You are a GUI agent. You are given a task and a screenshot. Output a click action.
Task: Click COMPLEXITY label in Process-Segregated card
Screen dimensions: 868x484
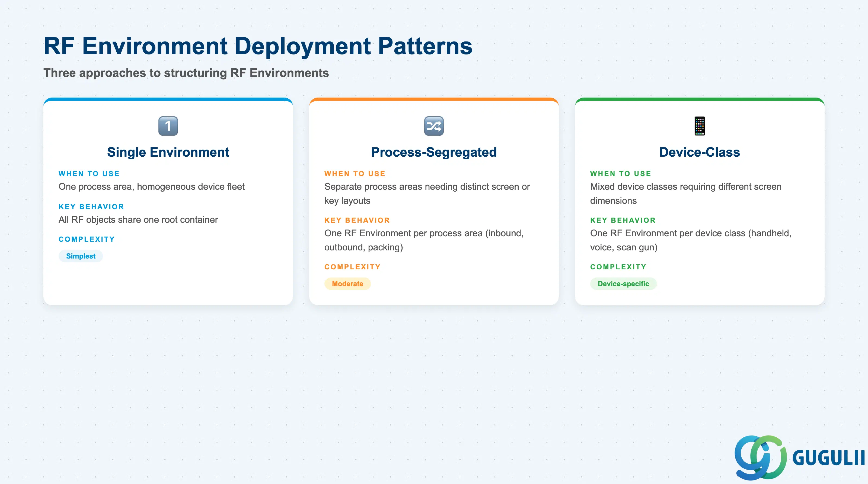(x=352, y=267)
